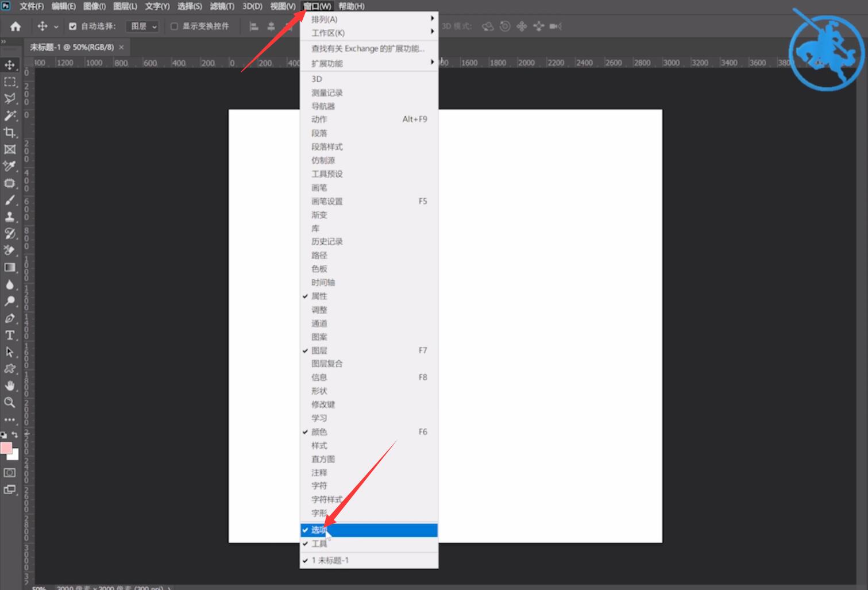The image size is (868, 590).
Task: Select the Horizontal Type tool
Action: (10, 335)
